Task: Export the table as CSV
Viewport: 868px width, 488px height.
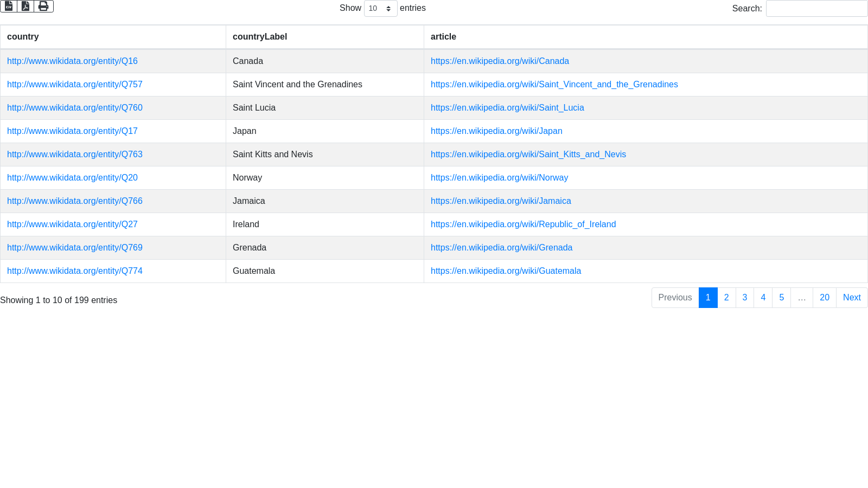Action: pos(9,6)
